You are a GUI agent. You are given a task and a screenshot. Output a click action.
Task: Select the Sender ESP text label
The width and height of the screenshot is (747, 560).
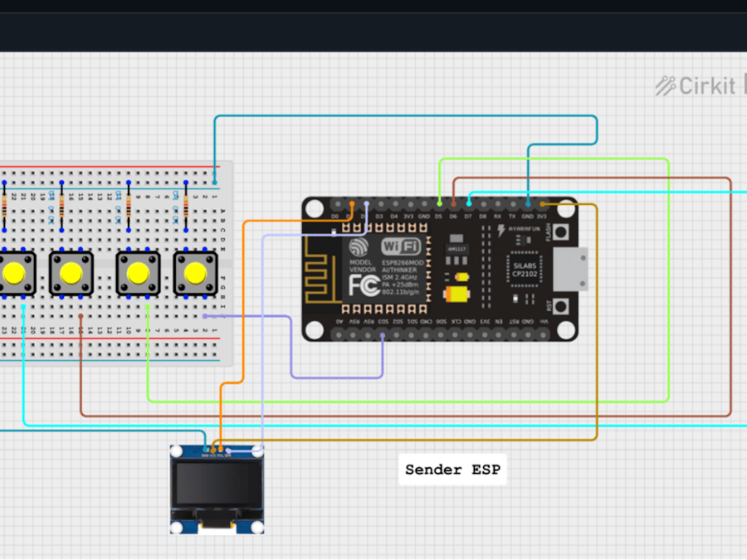(452, 470)
